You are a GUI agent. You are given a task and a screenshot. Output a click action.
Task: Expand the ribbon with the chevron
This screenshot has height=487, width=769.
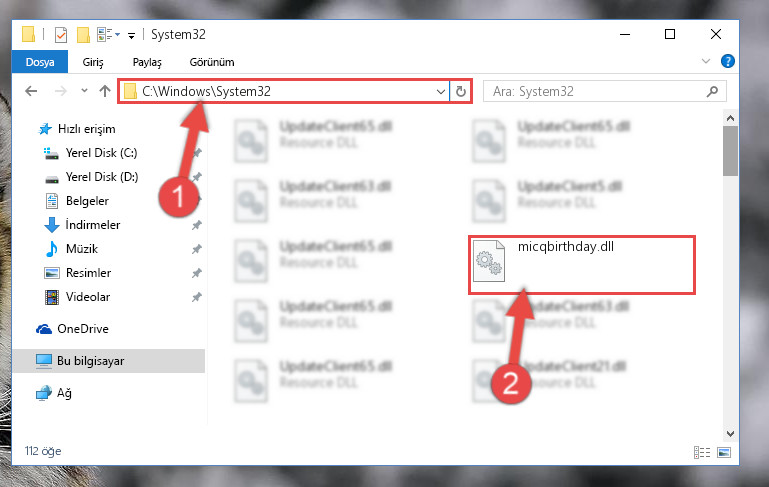[706, 61]
